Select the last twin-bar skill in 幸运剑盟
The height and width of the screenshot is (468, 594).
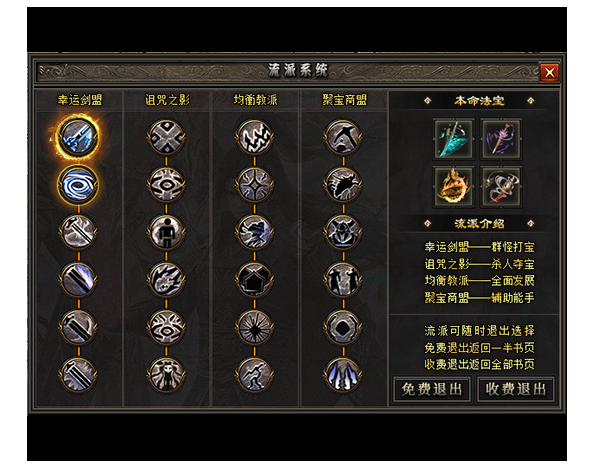click(78, 375)
